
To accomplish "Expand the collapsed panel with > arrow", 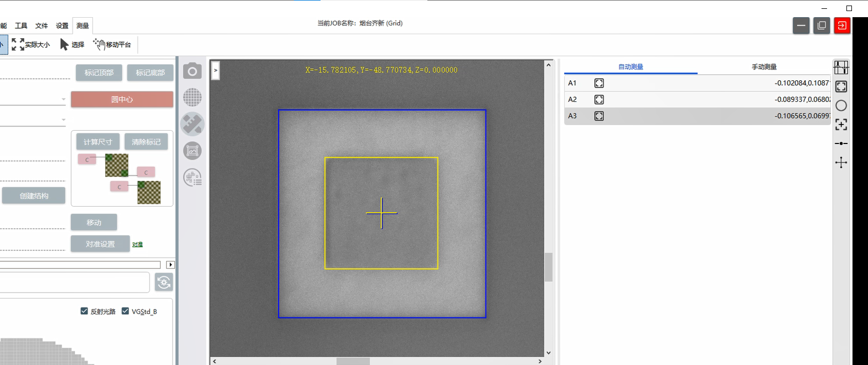I will tap(215, 70).
